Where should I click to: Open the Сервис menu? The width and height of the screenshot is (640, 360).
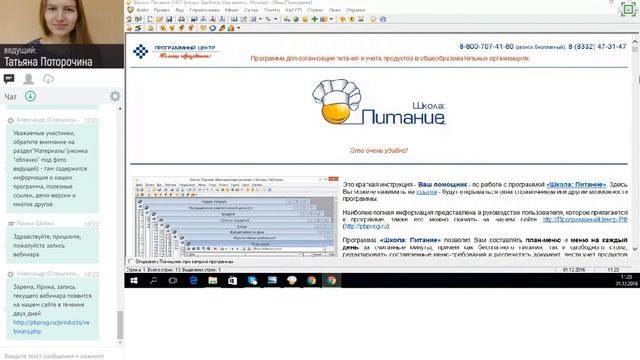315,10
